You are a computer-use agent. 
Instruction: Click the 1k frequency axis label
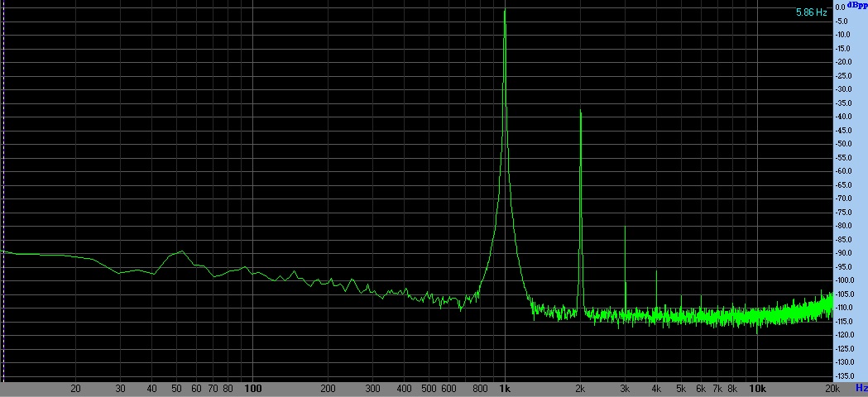coord(504,388)
